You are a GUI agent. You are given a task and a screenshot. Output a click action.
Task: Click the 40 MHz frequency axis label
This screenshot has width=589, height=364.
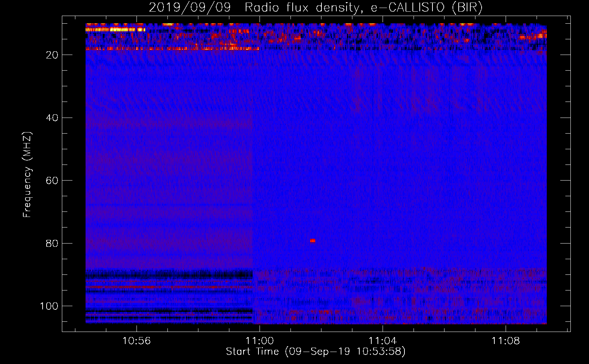tap(52, 118)
